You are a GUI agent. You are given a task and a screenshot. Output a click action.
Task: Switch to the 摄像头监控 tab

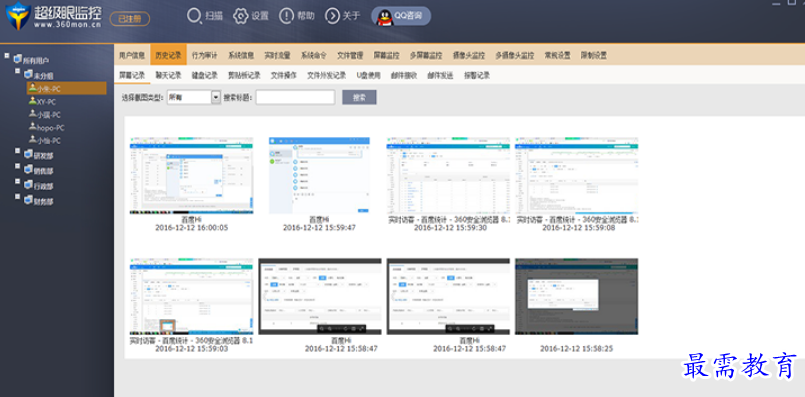point(469,55)
